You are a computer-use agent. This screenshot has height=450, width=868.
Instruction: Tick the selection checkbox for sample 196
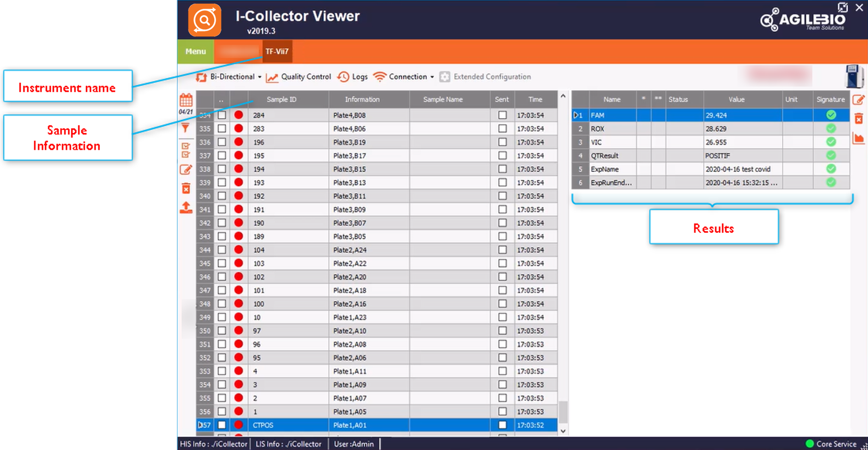coord(222,142)
